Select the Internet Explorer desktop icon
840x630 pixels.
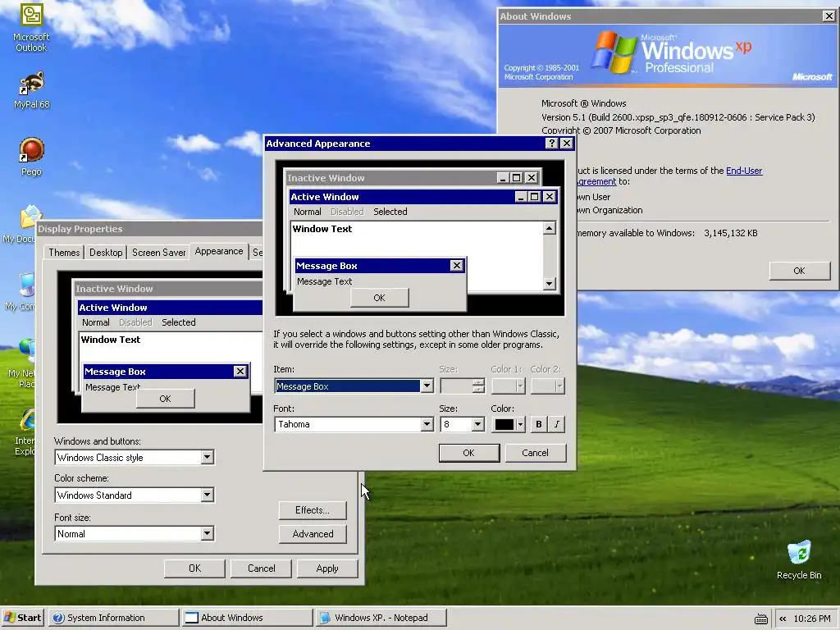pyautogui.click(x=25, y=431)
